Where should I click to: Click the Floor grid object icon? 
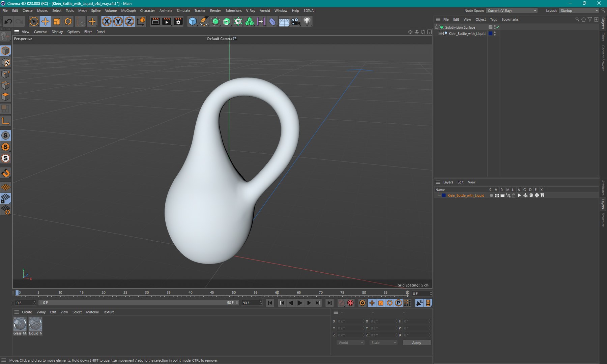(x=284, y=22)
